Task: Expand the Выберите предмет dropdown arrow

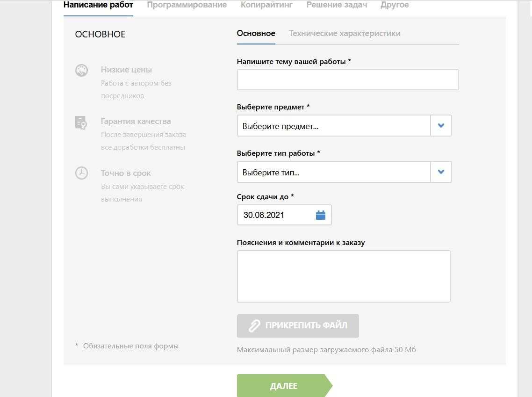Action: [x=441, y=126]
